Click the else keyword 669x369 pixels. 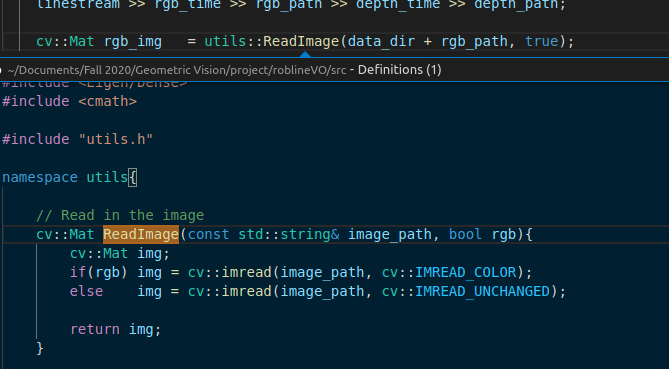click(86, 291)
